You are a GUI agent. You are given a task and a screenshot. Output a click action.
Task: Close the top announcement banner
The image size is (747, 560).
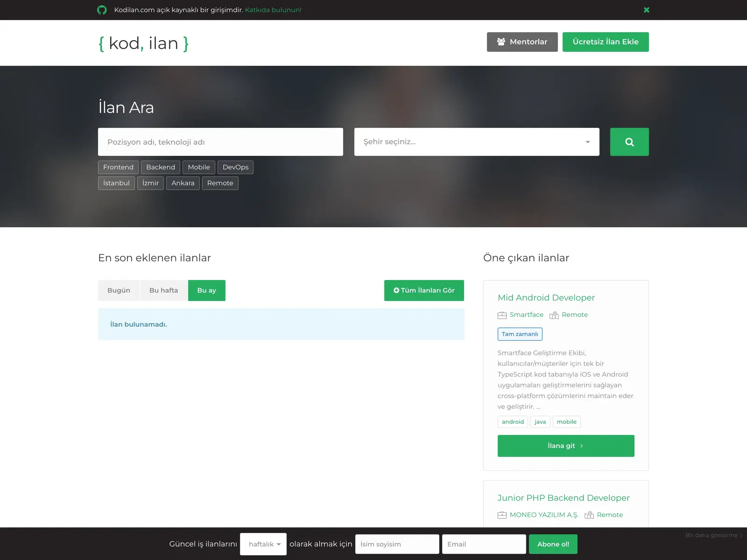point(647,10)
